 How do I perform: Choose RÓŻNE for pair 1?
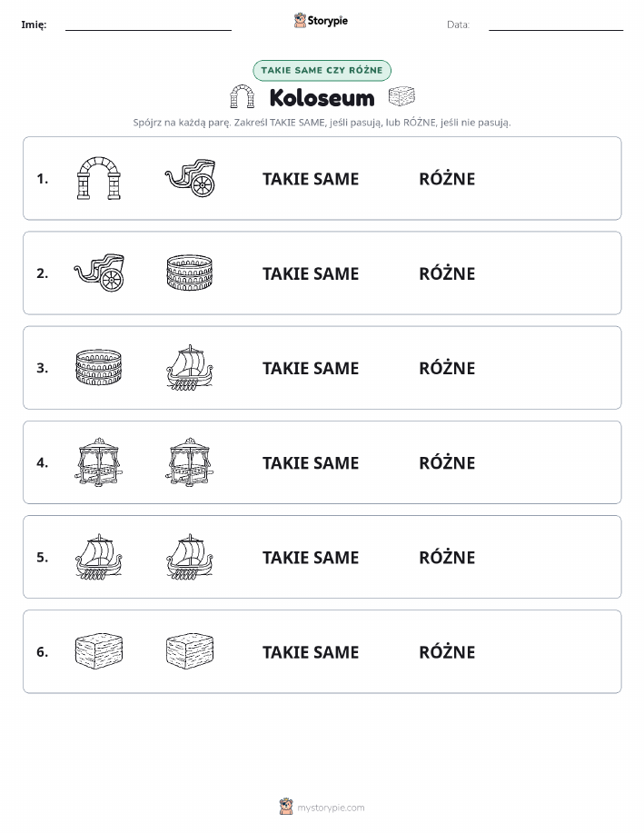tap(447, 179)
